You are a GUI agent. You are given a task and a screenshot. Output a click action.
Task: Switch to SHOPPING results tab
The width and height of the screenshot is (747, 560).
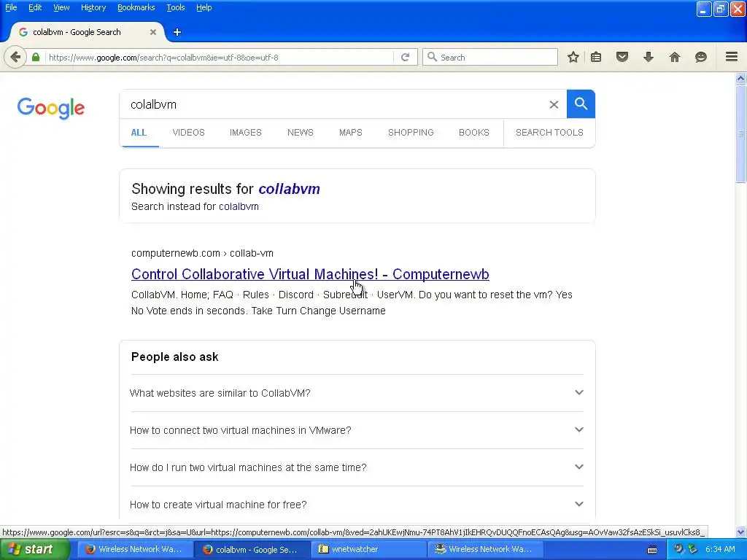pyautogui.click(x=411, y=133)
